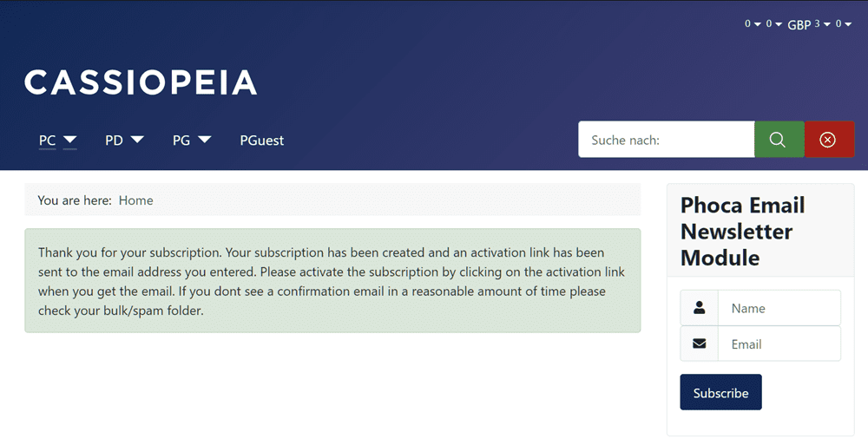This screenshot has width=868, height=445.
Task: Click the envelope icon beside Email
Action: [x=700, y=344]
